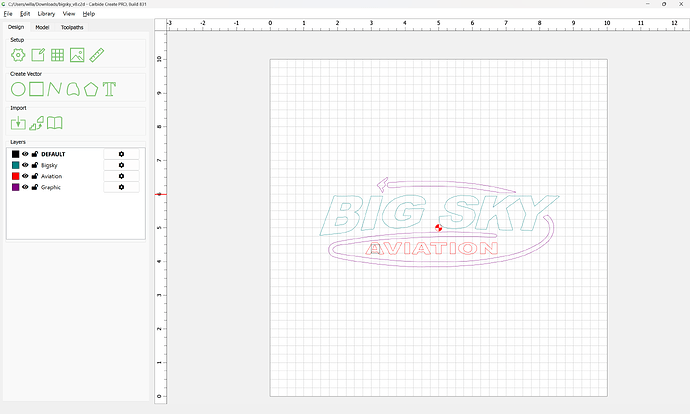
Task: Hide the Bigsky layer
Action: tap(25, 165)
